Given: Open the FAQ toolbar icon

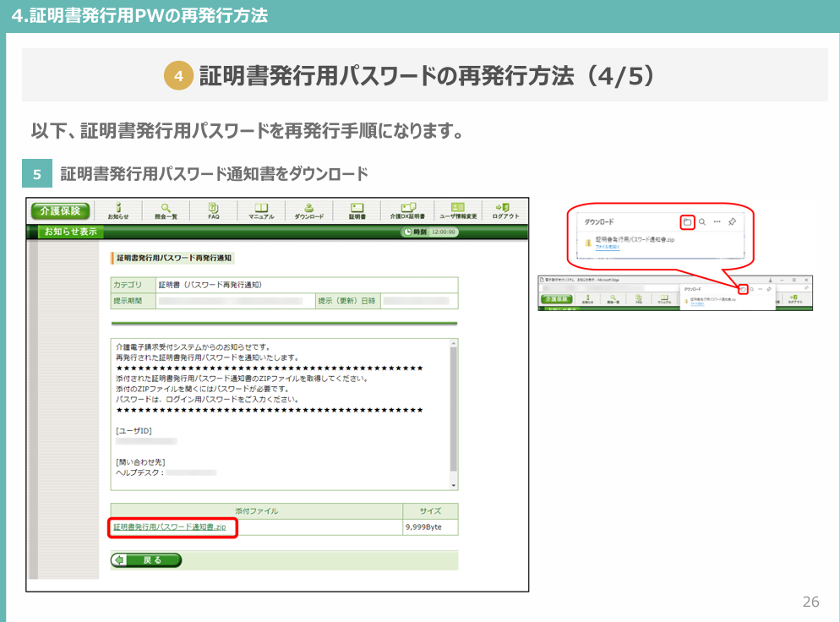Looking at the screenshot, I should tap(215, 210).
